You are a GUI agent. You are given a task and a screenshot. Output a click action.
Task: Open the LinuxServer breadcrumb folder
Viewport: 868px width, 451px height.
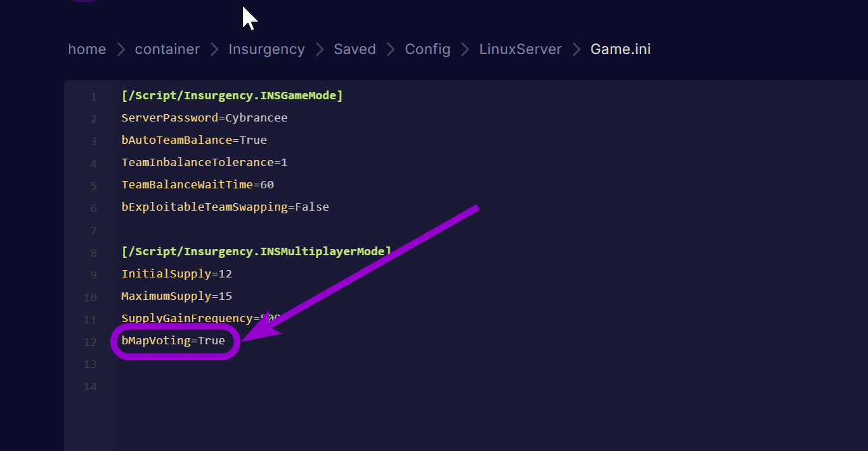(521, 49)
